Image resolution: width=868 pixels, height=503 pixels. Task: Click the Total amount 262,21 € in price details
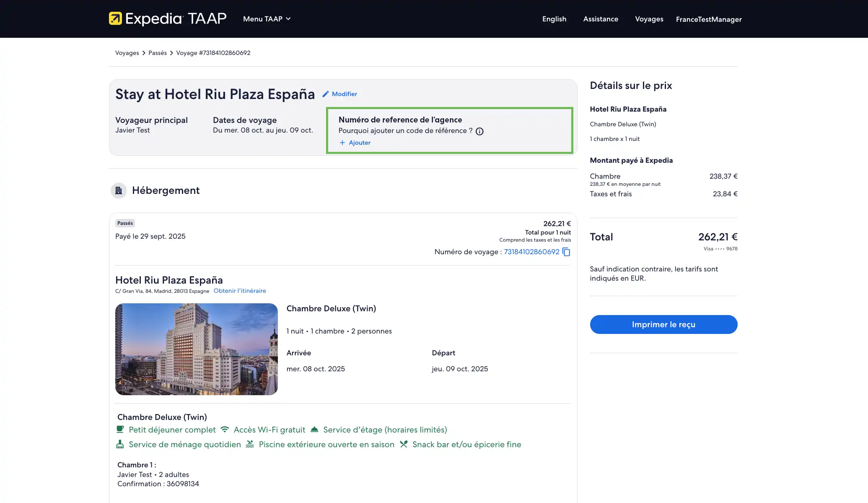click(718, 237)
